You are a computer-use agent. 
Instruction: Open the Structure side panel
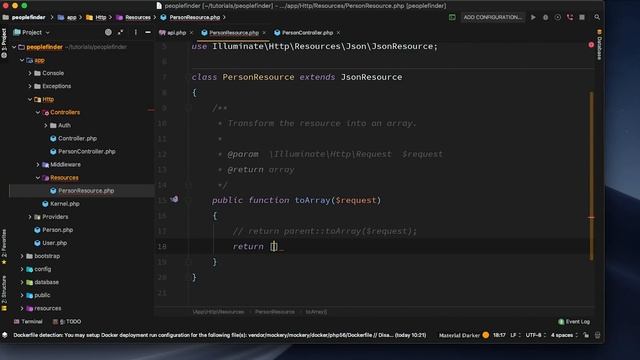pos(4,293)
